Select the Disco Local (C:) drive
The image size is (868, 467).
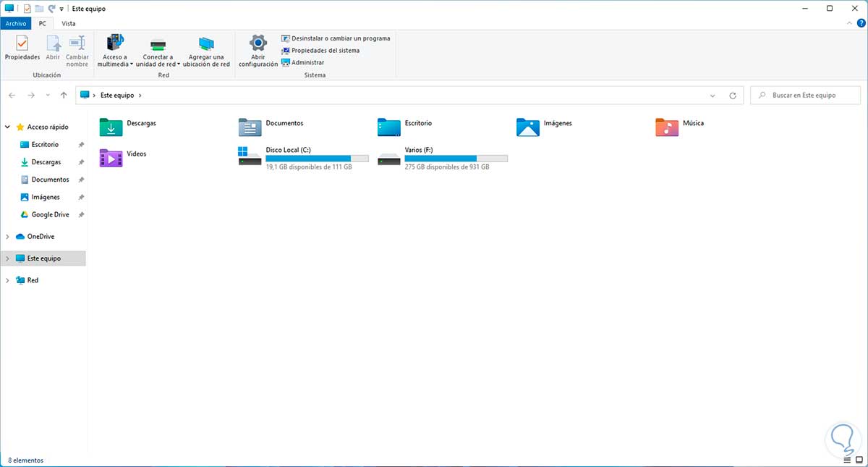point(303,158)
